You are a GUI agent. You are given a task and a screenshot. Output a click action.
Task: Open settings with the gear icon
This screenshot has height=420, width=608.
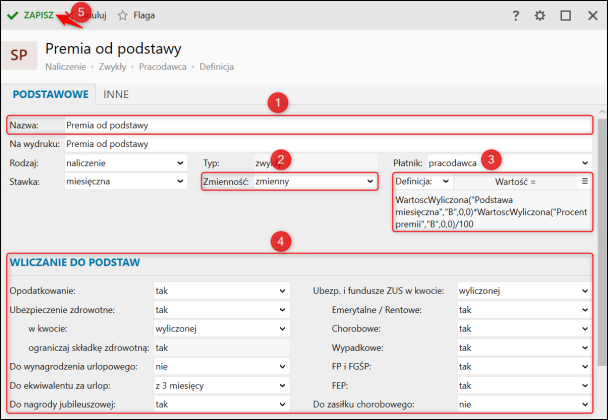point(540,16)
